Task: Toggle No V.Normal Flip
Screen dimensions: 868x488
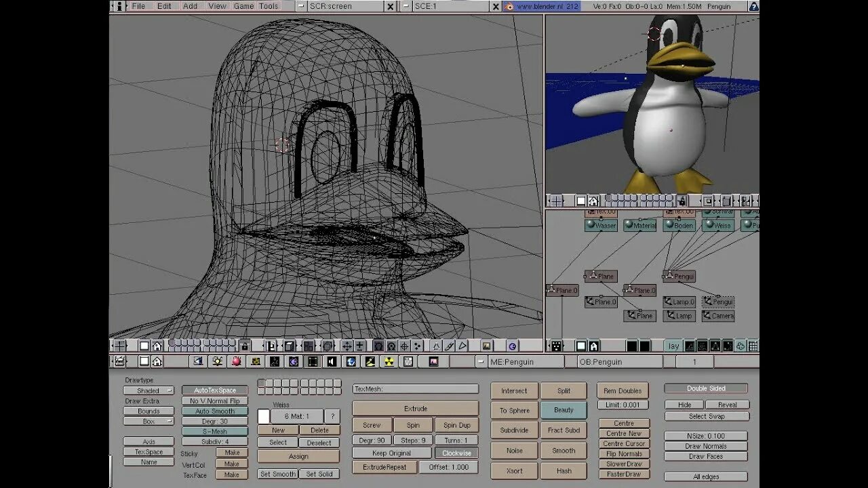Action: pyautogui.click(x=215, y=401)
